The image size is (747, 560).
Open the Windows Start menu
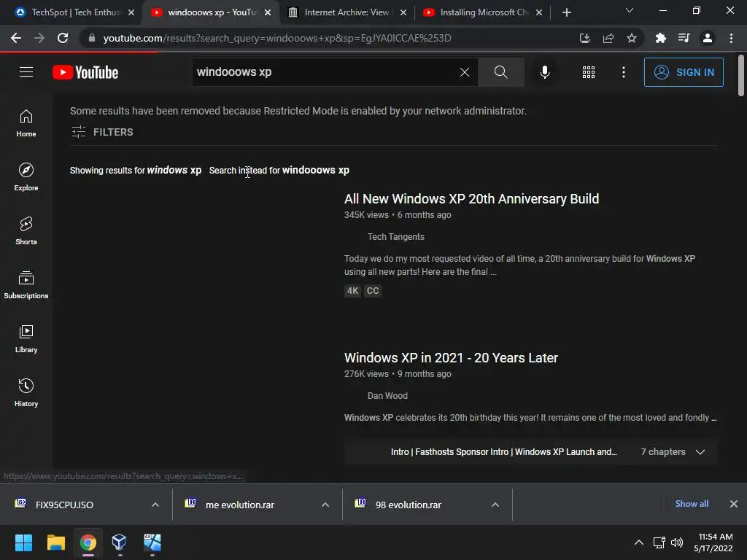23,542
